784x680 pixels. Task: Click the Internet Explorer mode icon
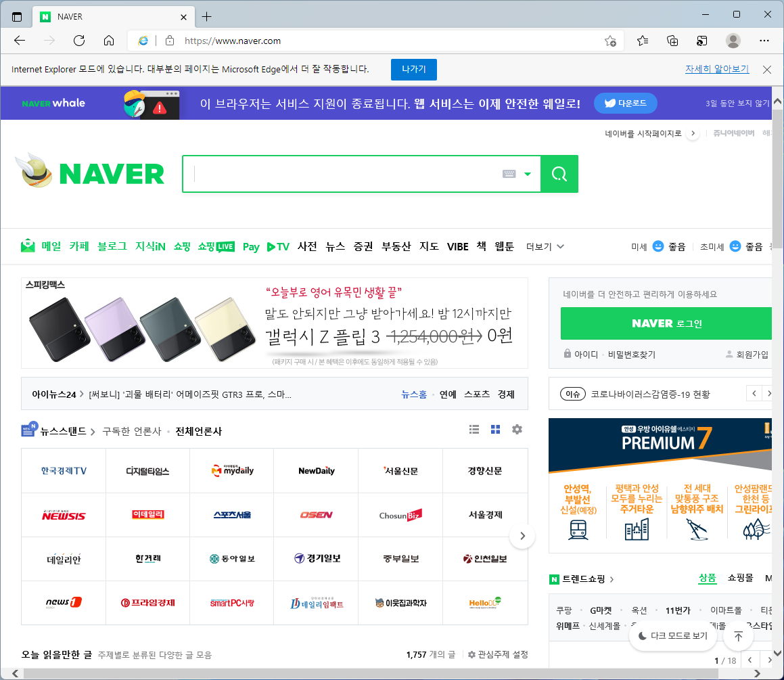coord(143,41)
